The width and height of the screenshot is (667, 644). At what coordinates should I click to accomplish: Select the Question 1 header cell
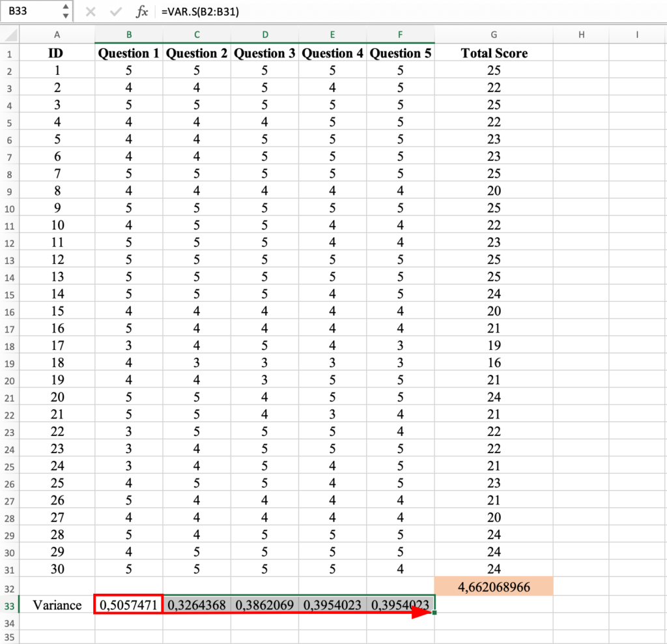[128, 53]
